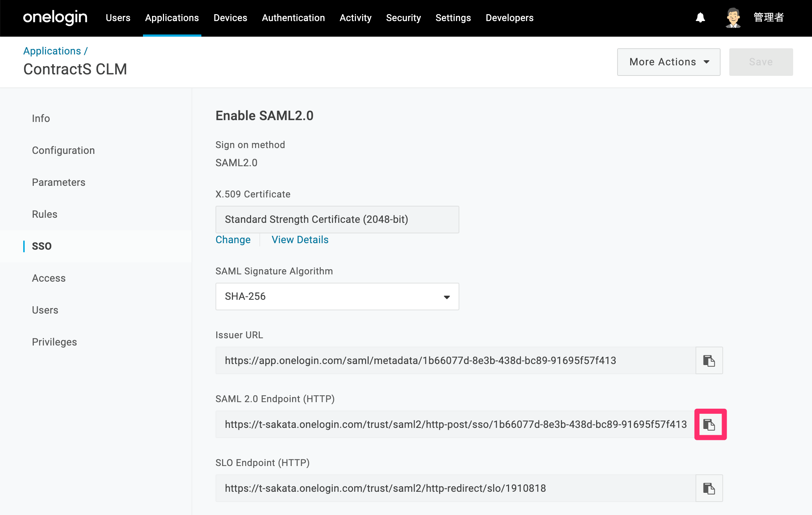Open the More Actions dropdown
812x515 pixels.
(x=669, y=62)
